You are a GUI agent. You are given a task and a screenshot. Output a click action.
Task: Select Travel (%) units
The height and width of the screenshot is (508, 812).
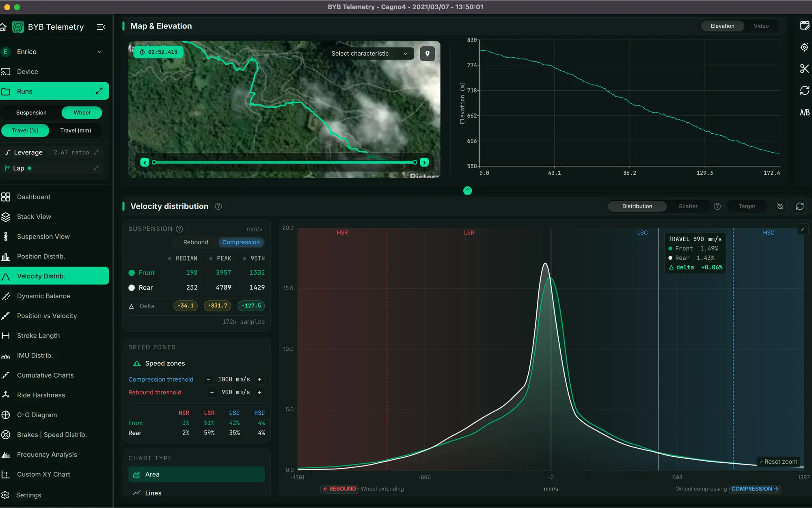[x=25, y=130]
